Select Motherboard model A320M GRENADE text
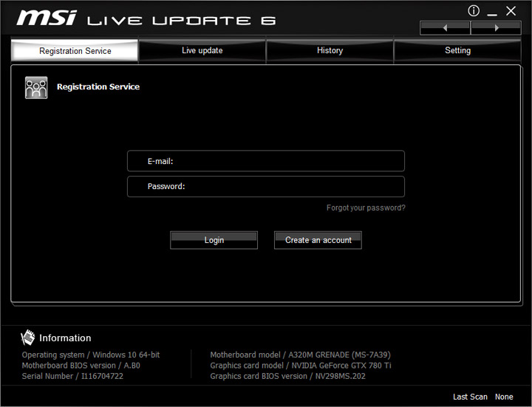The width and height of the screenshot is (532, 407). point(300,355)
